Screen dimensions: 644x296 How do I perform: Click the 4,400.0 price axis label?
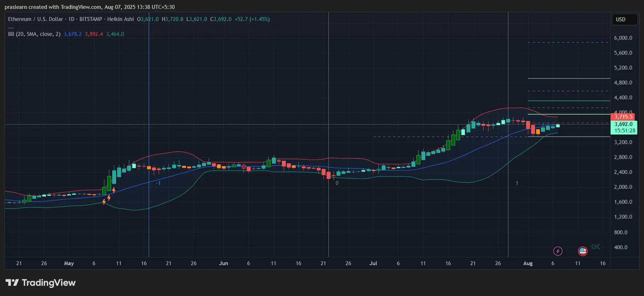click(x=623, y=98)
